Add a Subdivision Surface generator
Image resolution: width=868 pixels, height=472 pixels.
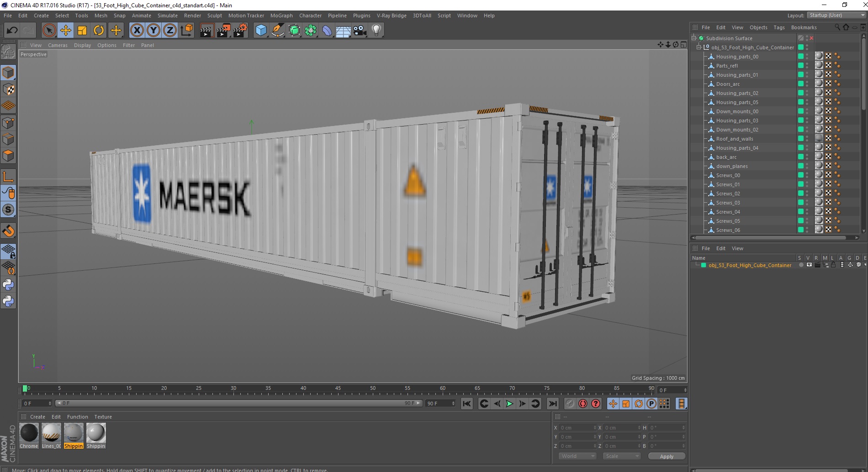point(294,31)
